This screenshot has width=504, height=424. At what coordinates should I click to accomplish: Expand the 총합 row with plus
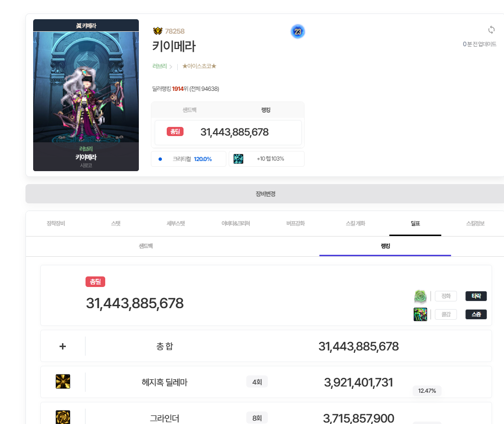62,346
